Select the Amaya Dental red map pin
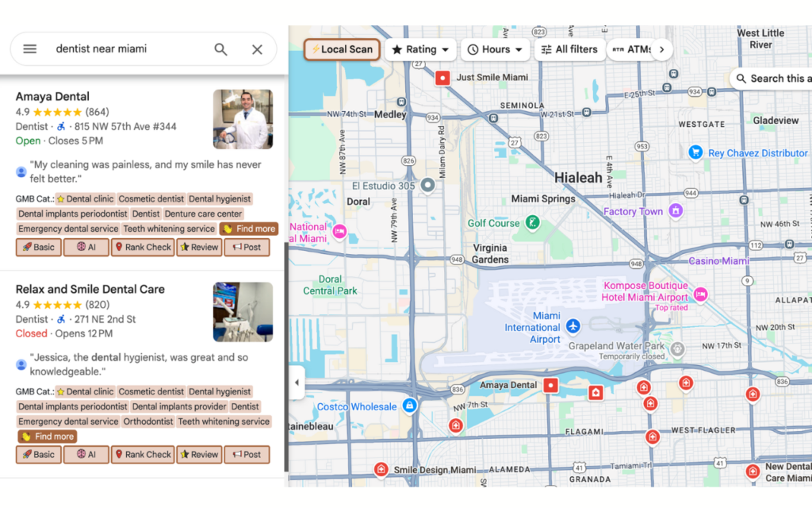Viewport: 812px width, 508px height. coord(552,384)
